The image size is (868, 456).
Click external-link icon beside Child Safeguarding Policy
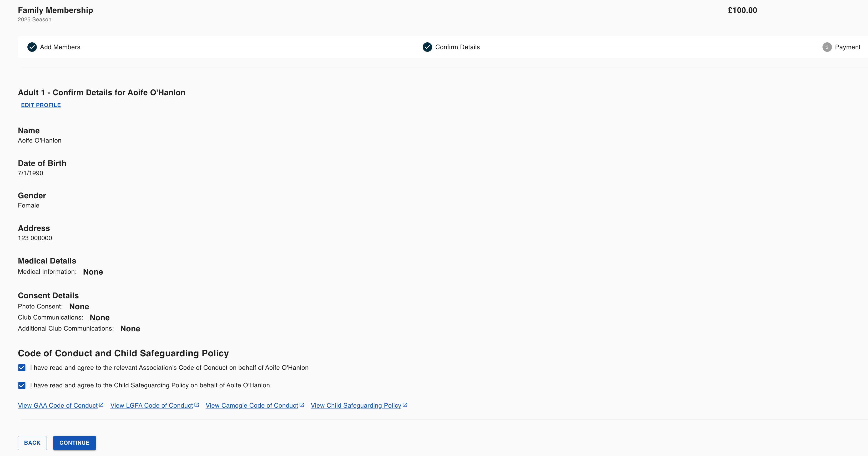click(405, 405)
